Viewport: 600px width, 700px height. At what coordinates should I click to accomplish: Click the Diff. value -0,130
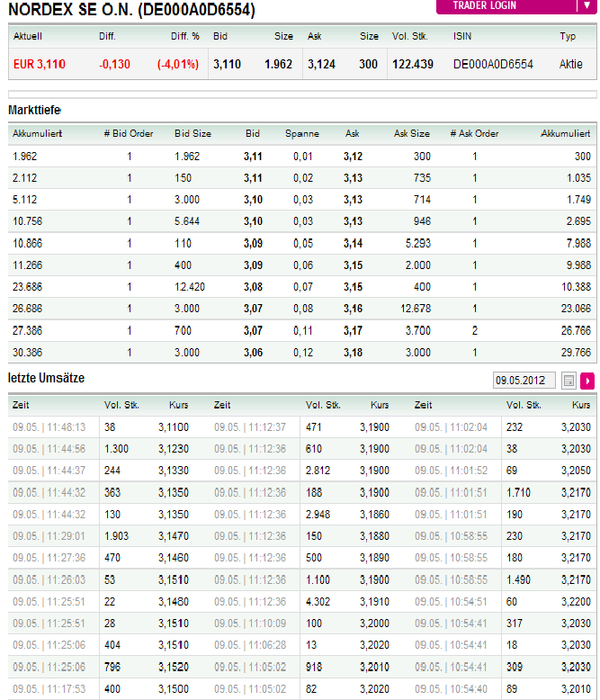114,64
